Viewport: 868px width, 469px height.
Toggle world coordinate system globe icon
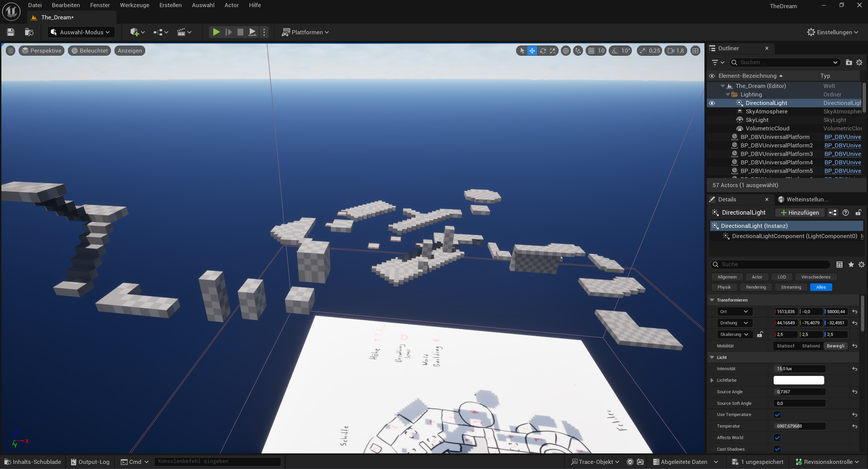point(566,51)
